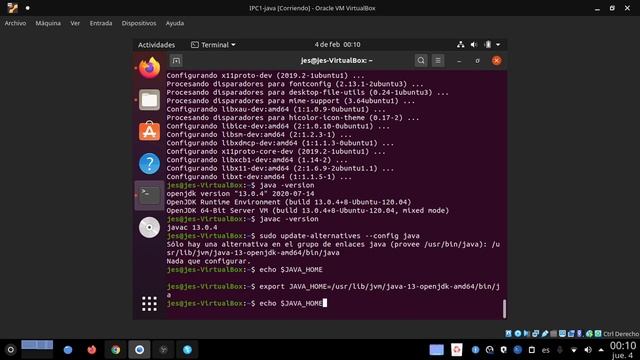This screenshot has height=360, width=640.
Task: Open a new tab in the terminal
Action: pos(176,60)
